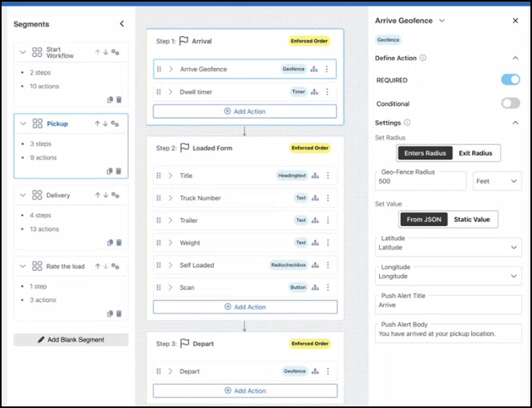532x408 pixels.
Task: Collapse the Segments sidebar panel
Action: (122, 24)
